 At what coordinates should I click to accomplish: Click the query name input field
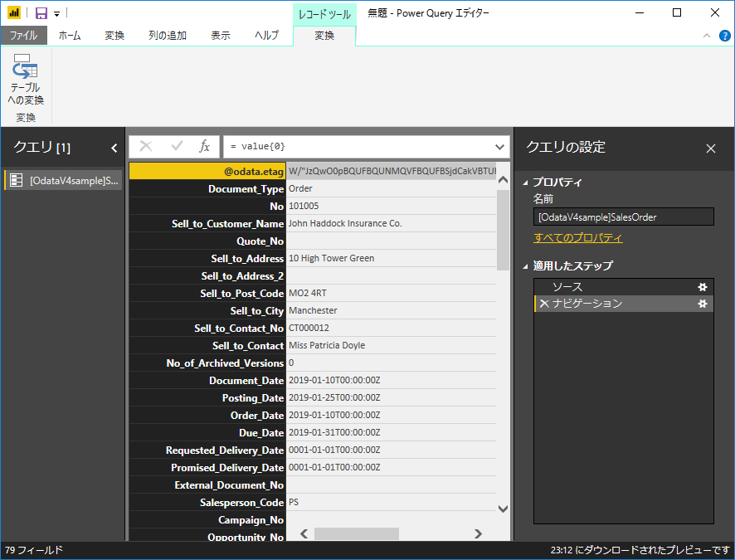click(623, 217)
